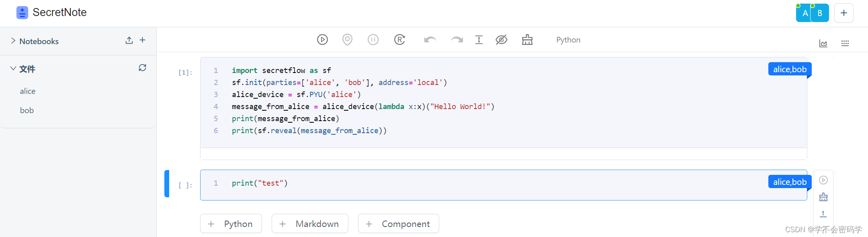Open the alice,bob party tag on first cell
Image resolution: width=868 pixels, height=237 pixels.
pyautogui.click(x=790, y=69)
